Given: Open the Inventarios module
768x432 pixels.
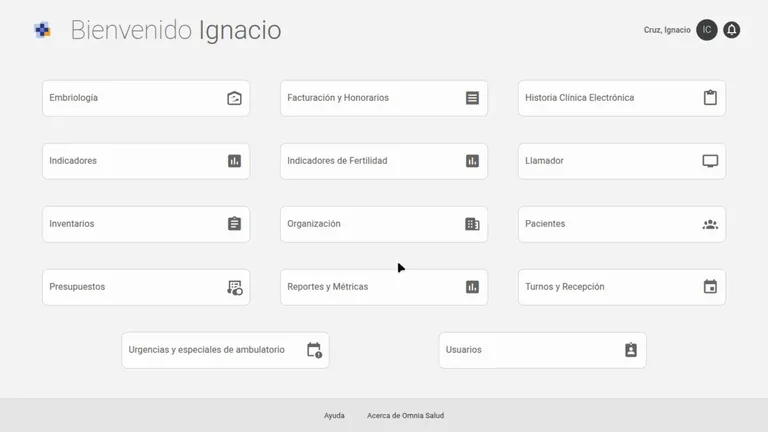Looking at the screenshot, I should 146,224.
